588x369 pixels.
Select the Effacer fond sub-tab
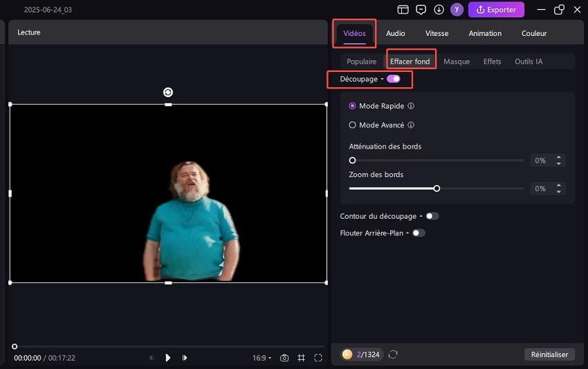point(410,62)
